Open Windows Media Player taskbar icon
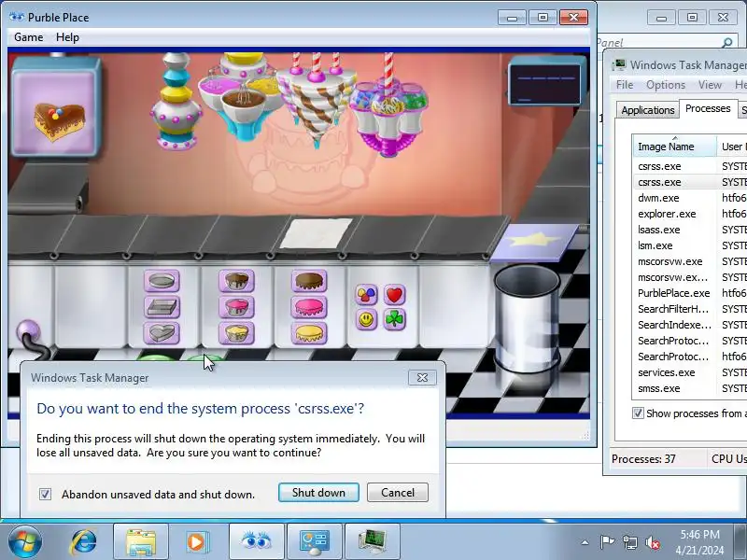747x560 pixels. (x=196, y=542)
